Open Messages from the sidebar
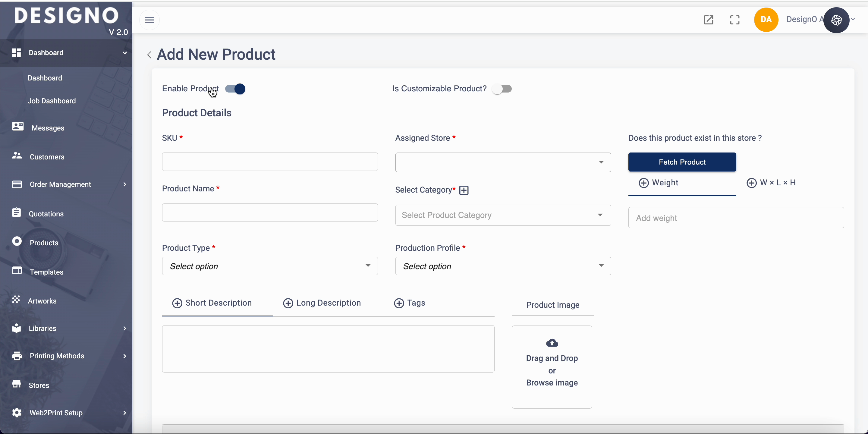 coord(48,128)
